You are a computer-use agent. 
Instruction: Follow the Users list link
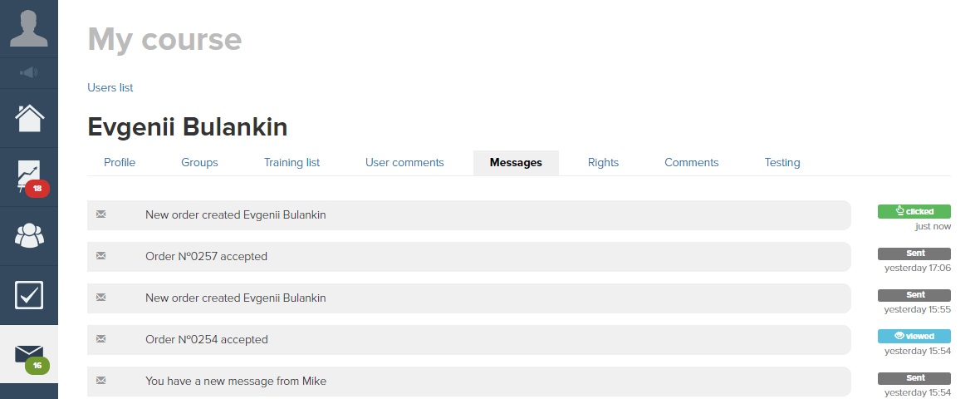point(110,87)
